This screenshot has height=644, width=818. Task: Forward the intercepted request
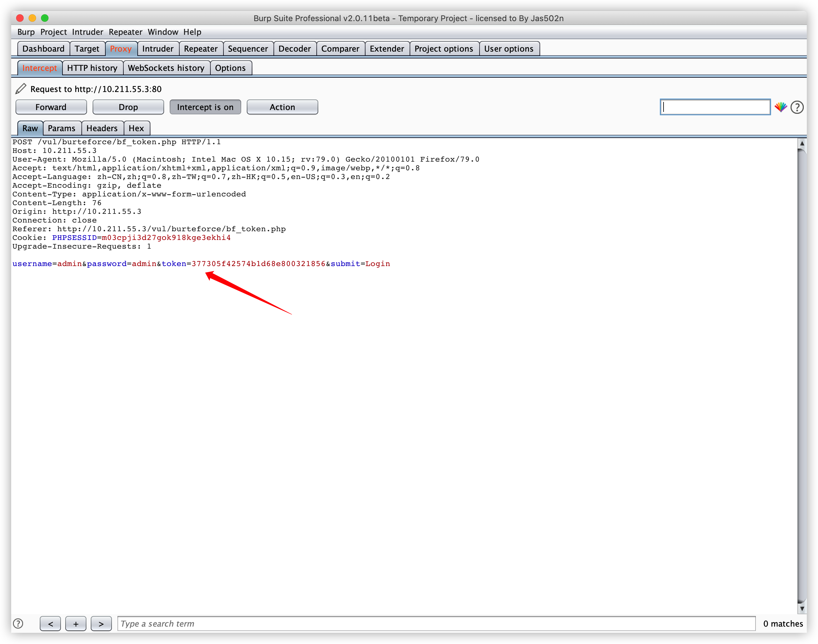[51, 107]
